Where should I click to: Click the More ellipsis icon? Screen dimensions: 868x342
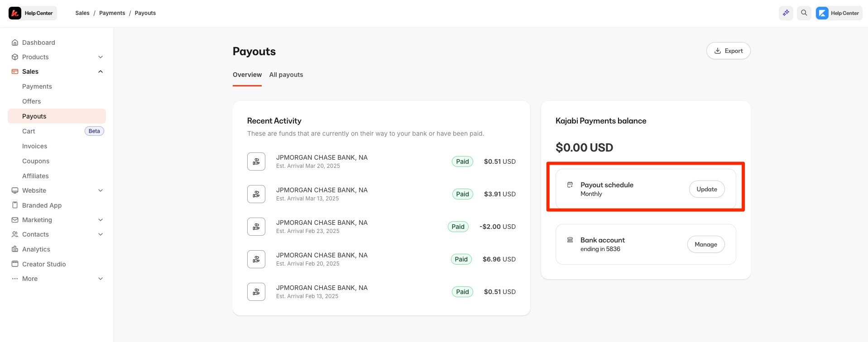[15, 279]
